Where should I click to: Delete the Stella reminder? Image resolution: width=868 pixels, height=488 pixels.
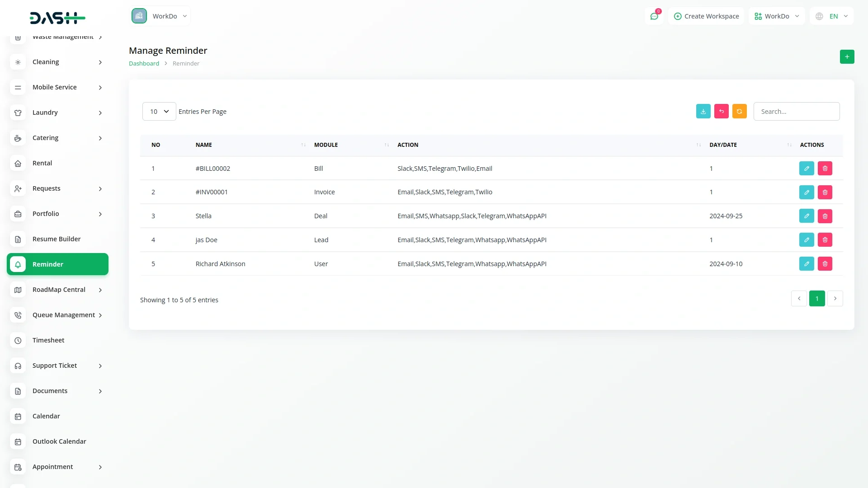tap(825, 216)
